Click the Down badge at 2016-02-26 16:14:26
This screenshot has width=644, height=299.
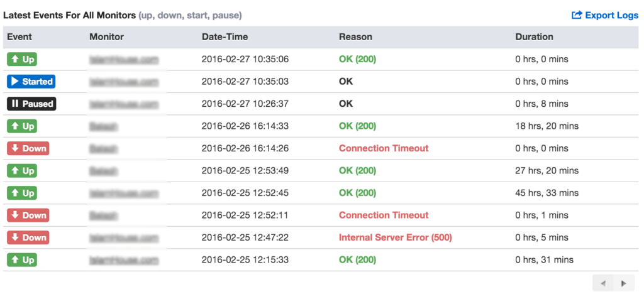[28, 148]
